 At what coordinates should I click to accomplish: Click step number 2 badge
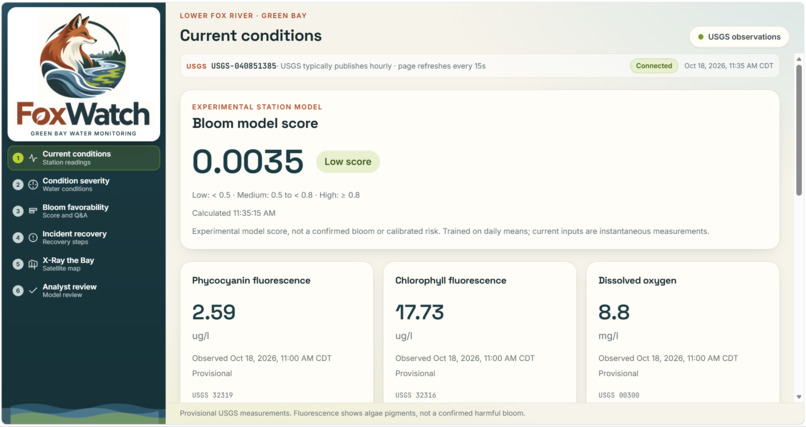(x=18, y=184)
